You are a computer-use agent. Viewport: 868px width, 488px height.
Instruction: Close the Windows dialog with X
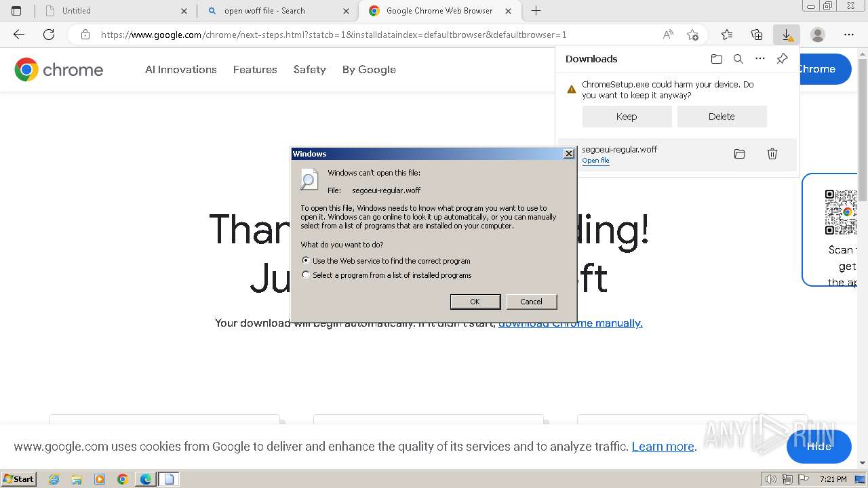click(x=569, y=154)
